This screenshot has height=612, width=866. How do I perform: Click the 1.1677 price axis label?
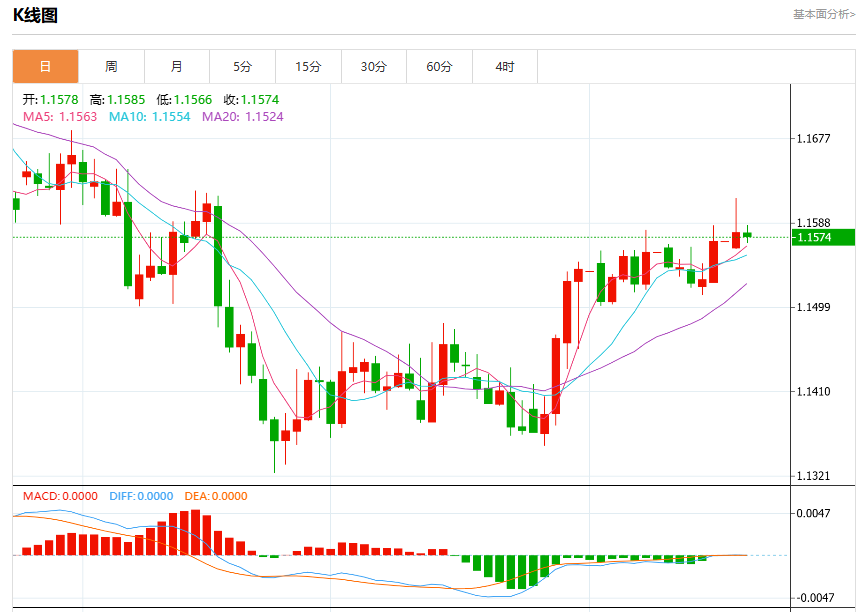coord(813,139)
